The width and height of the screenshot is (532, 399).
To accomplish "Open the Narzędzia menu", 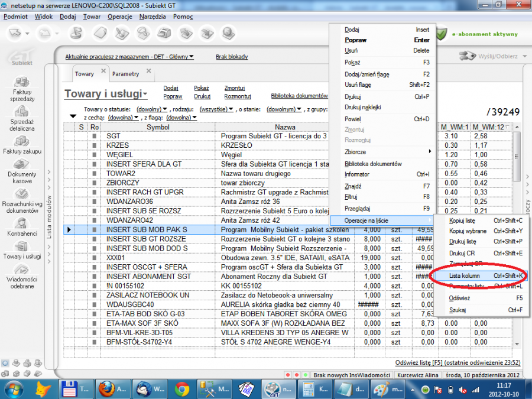I will pos(153,17).
